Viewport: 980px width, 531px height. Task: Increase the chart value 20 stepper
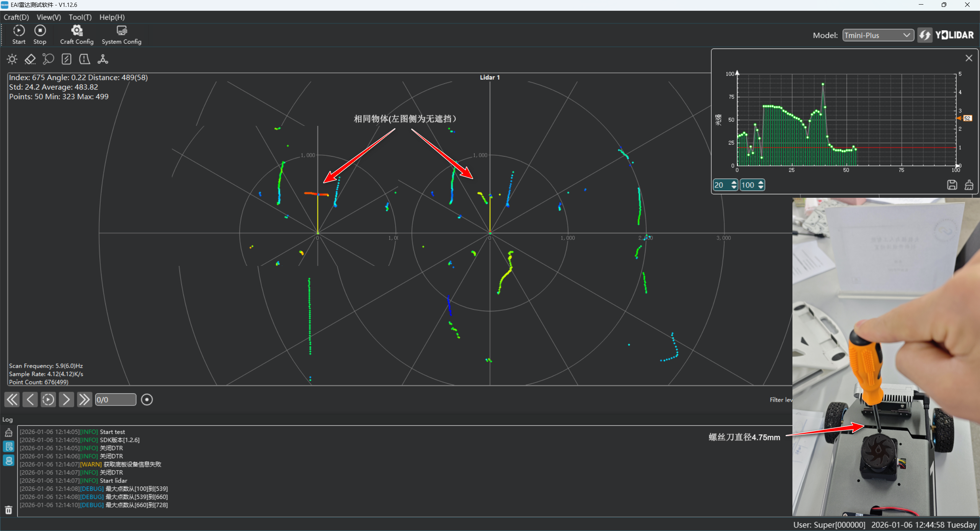coord(734,182)
